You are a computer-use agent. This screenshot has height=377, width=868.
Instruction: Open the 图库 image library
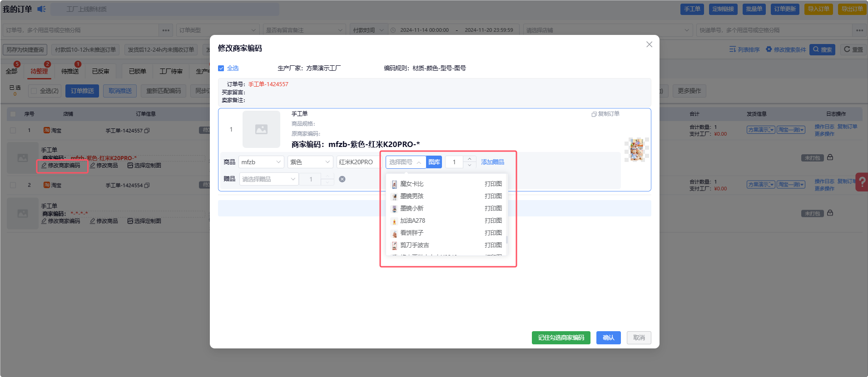pos(434,162)
